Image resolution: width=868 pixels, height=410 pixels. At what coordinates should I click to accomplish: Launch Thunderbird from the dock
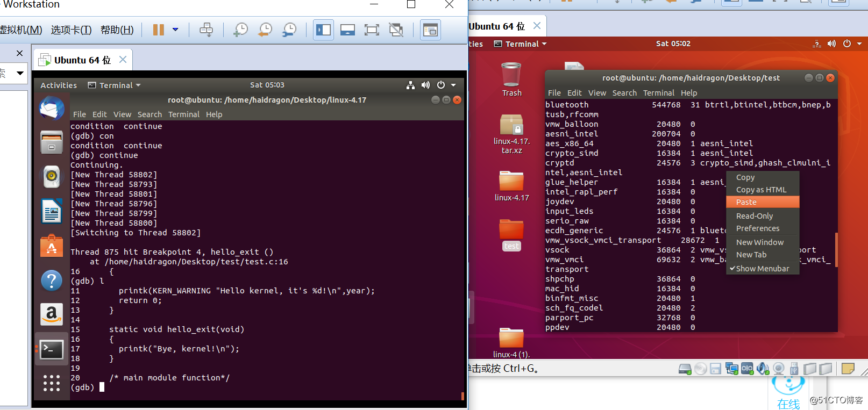[52, 108]
